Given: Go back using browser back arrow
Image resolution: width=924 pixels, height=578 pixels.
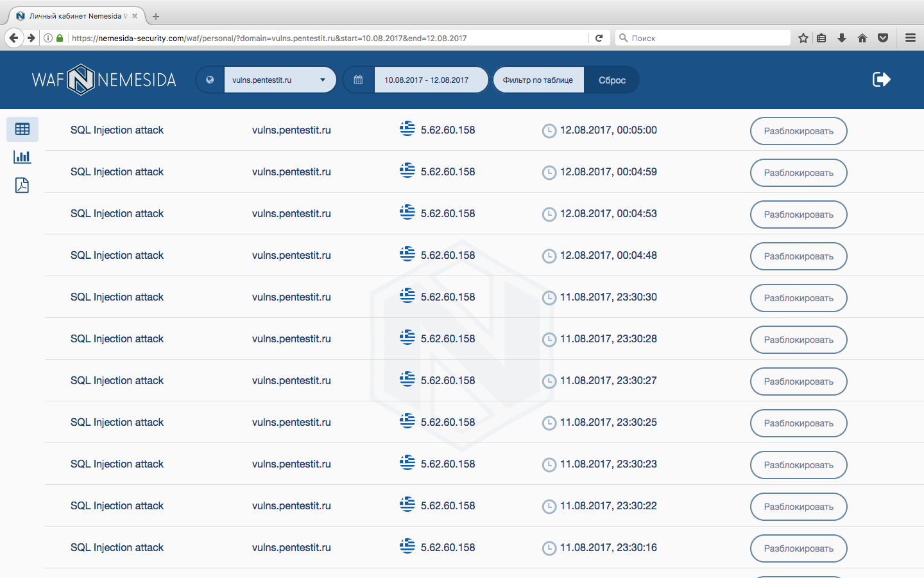Looking at the screenshot, I should [x=14, y=38].
